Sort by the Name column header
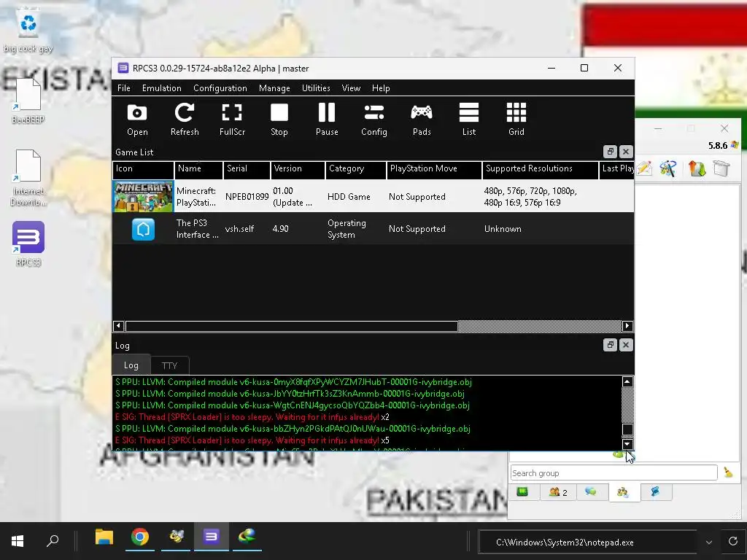 click(x=198, y=168)
